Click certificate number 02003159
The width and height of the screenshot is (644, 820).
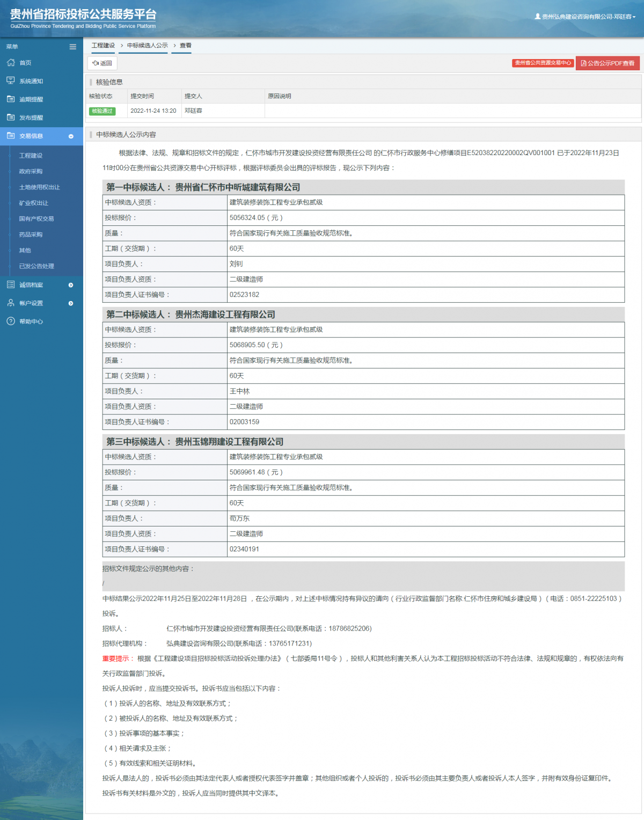[244, 422]
